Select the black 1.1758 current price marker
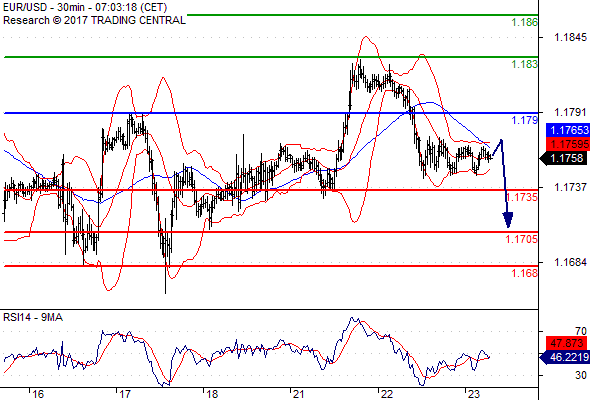 (x=564, y=158)
